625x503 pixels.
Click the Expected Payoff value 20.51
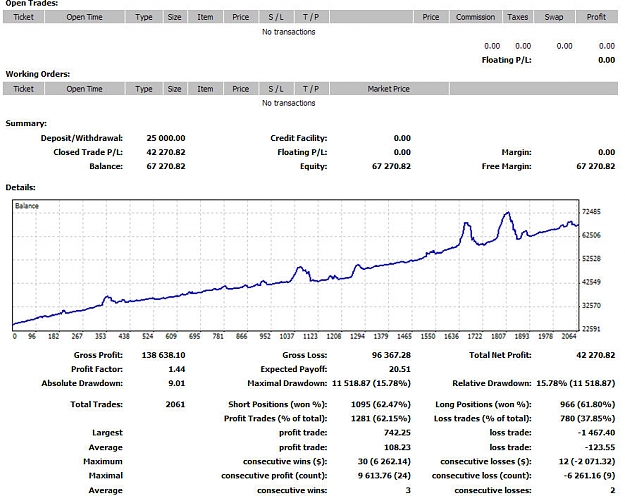tap(400, 369)
